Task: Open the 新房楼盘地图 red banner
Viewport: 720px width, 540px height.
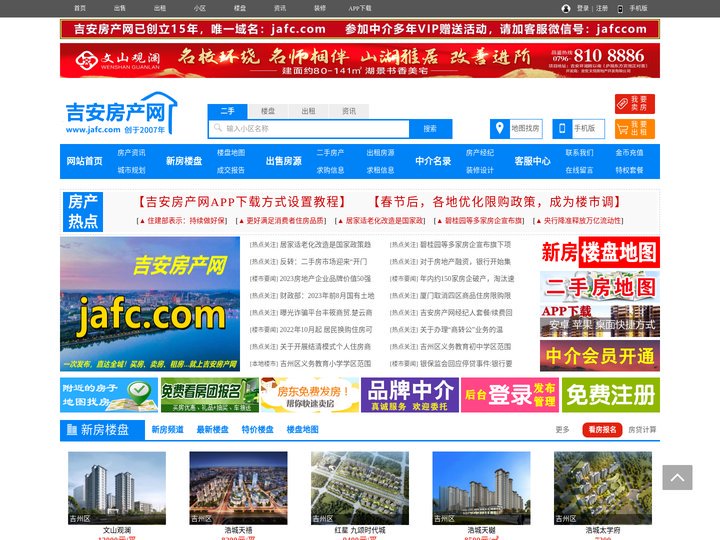Action: click(x=600, y=252)
